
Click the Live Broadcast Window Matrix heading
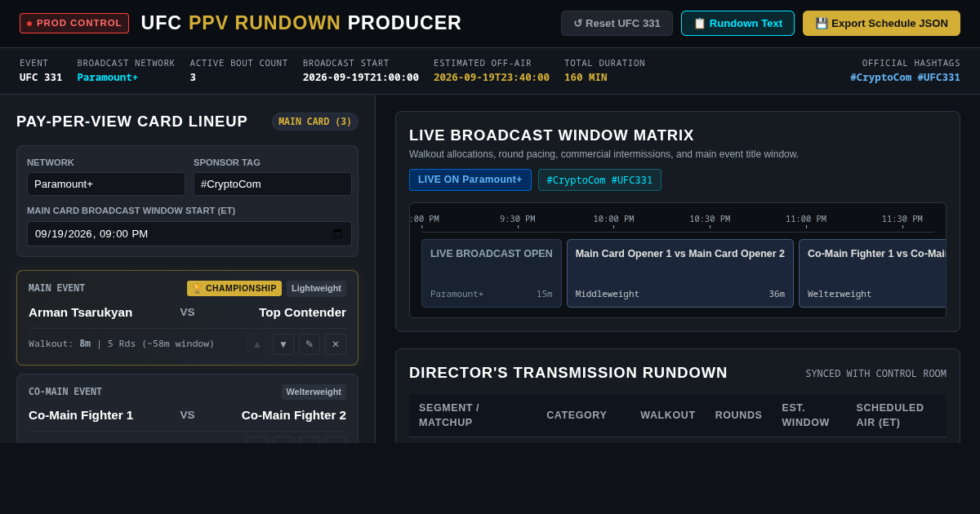click(551, 135)
